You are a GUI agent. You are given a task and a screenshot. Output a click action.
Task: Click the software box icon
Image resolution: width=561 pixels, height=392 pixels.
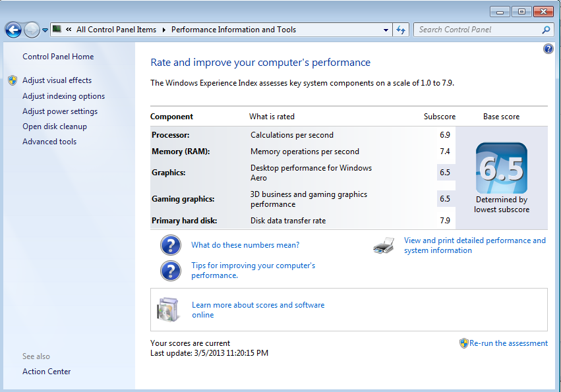167,310
